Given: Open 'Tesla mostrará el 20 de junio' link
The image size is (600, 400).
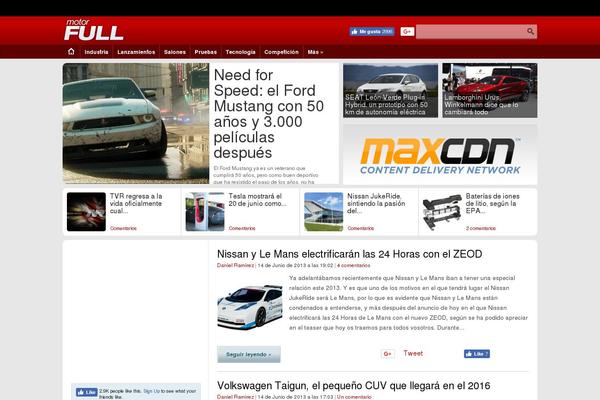Looking at the screenshot, I should [x=257, y=200].
